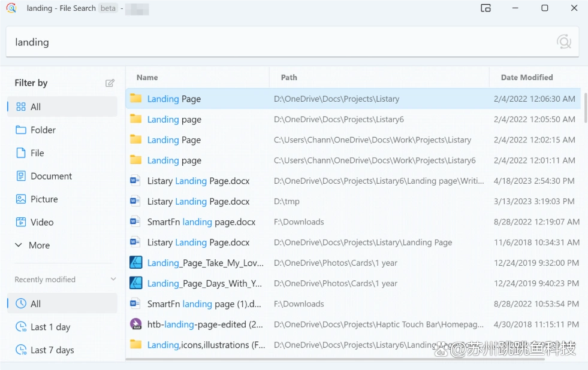Click the Landing_Page_Take_My_Lov... file icon
Screen dimensions: 588x370
coord(135,262)
